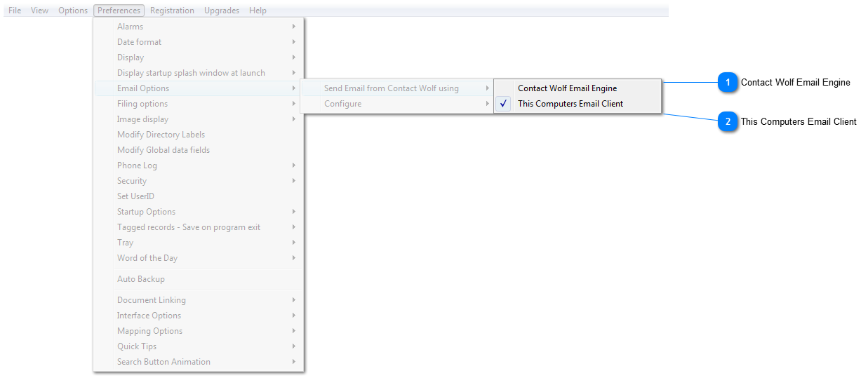Click the arrow next to Mapping Options
The height and width of the screenshot is (385, 868).
click(x=294, y=331)
